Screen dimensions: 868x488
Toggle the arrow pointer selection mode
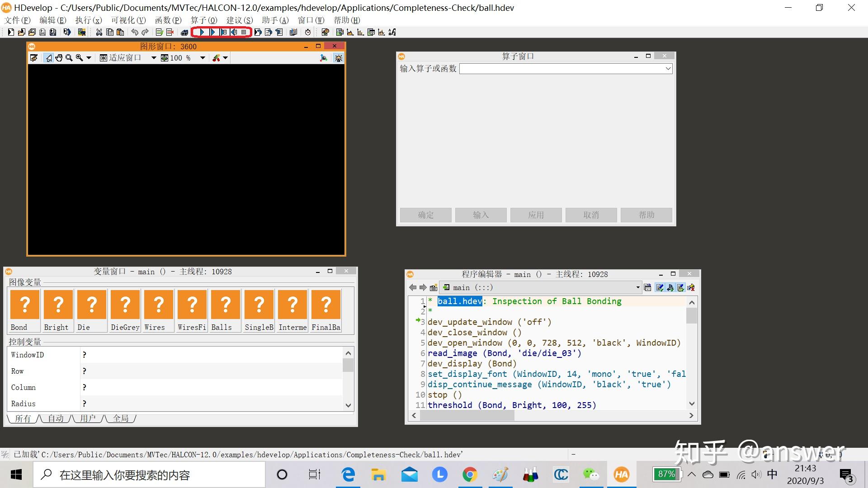coord(48,58)
